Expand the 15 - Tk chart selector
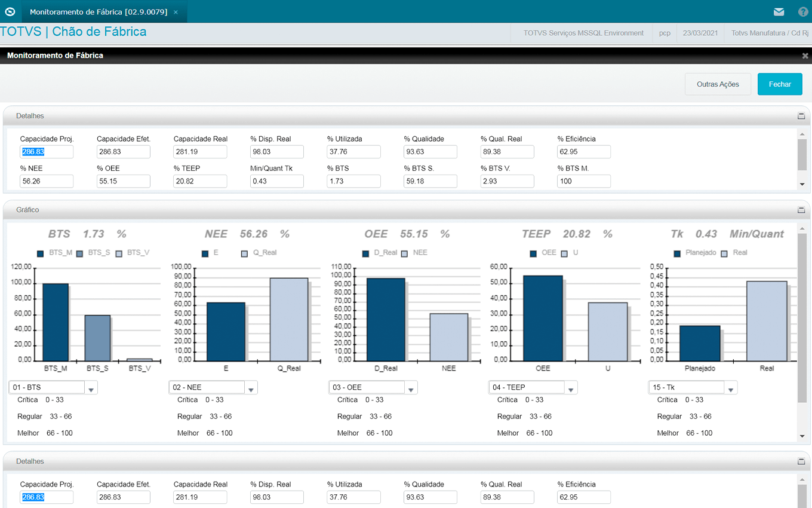This screenshot has width=812, height=508. (731, 388)
